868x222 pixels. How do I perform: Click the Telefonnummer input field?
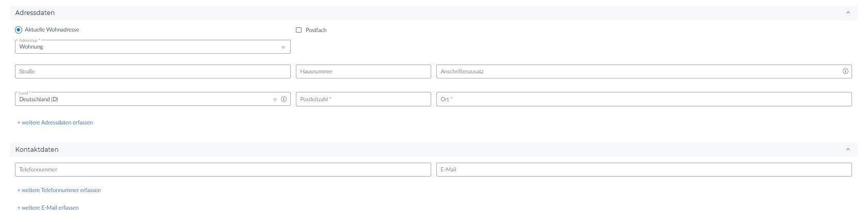click(223, 169)
